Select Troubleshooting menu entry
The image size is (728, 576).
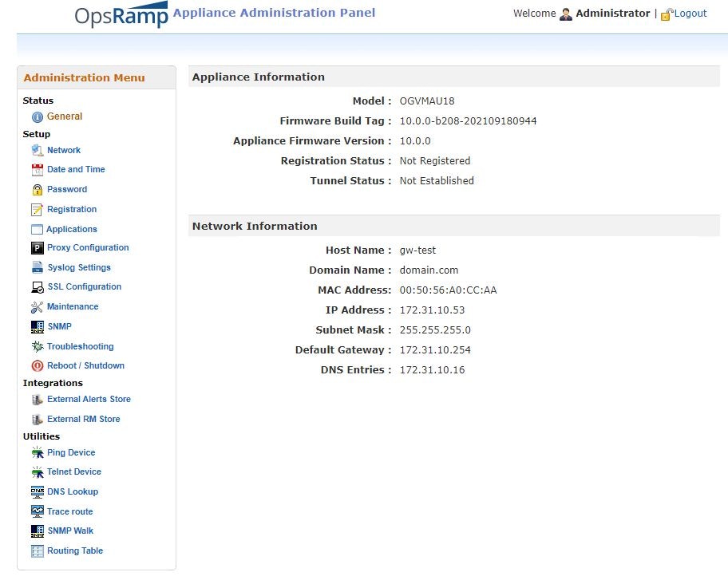(81, 346)
